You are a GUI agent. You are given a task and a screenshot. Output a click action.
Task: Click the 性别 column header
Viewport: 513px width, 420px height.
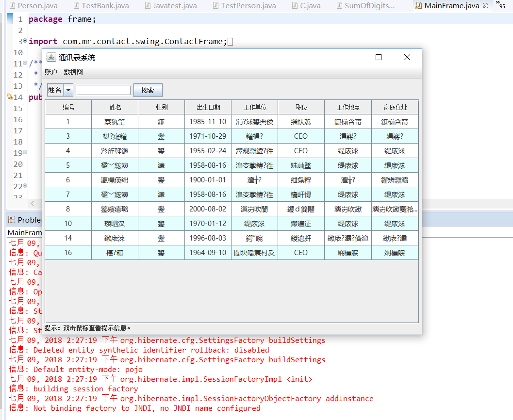coord(162,107)
